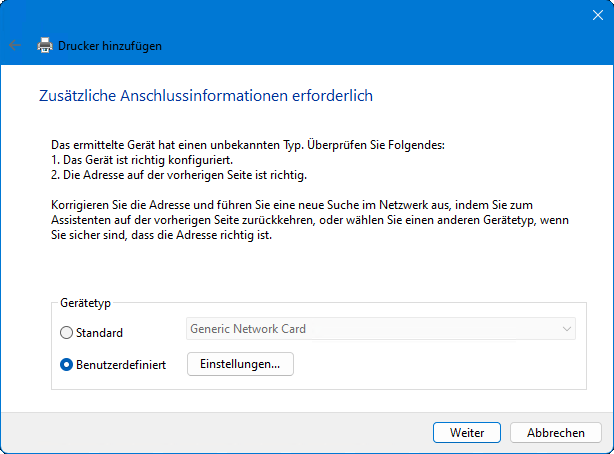Select the Standard radio button
The width and height of the screenshot is (614, 454).
[x=67, y=332]
